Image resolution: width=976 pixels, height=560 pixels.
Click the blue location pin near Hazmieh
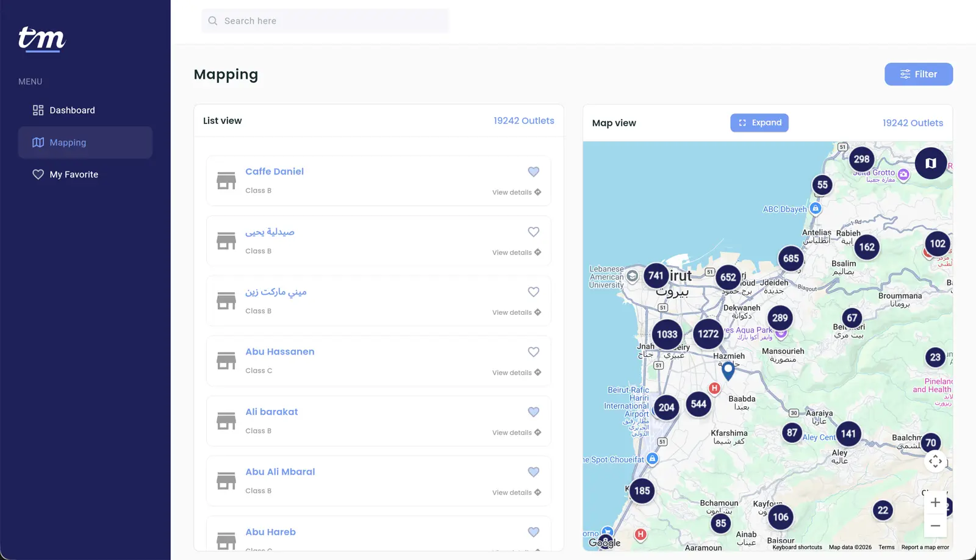[x=728, y=371]
